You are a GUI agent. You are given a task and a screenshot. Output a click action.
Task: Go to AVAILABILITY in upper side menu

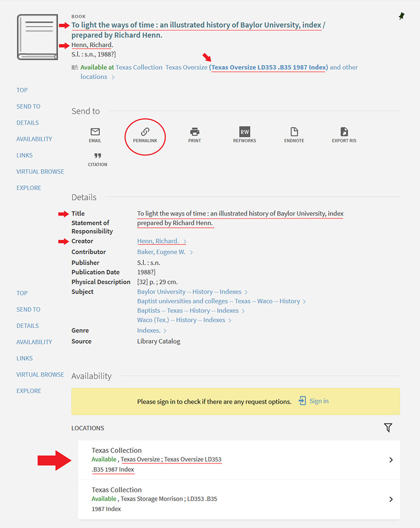point(34,139)
